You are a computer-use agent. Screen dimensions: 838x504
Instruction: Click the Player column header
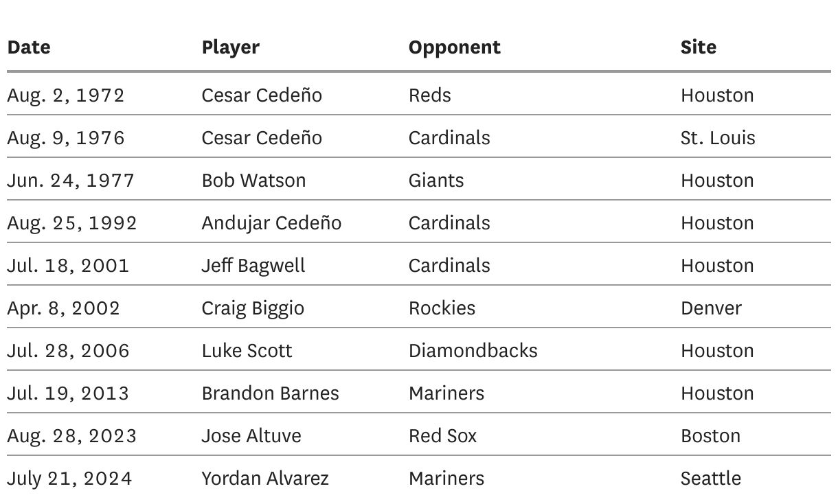231,47
